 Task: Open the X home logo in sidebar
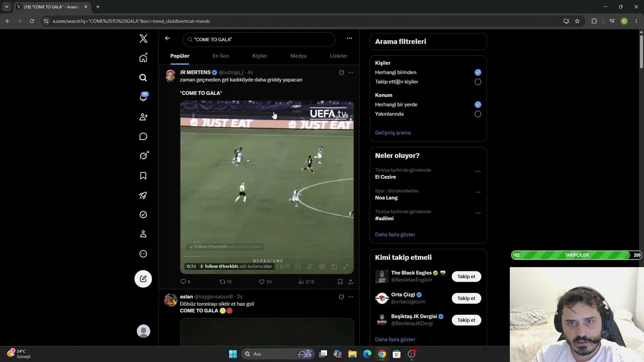143,39
